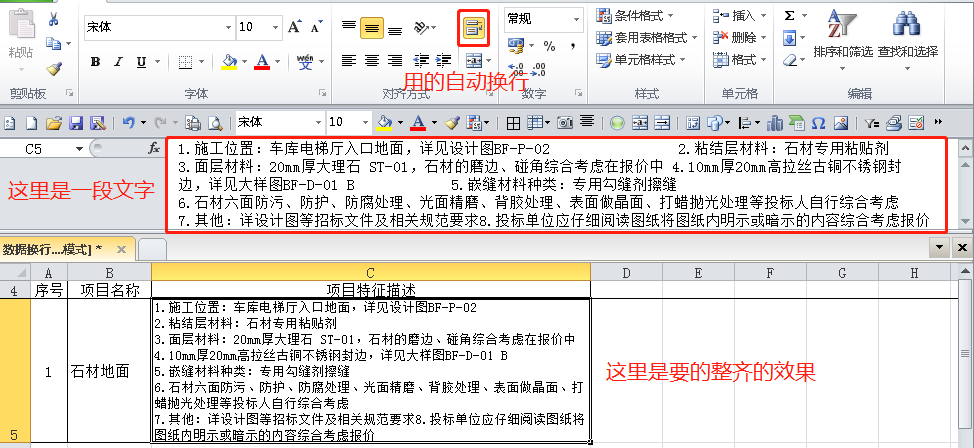
Task: Open 套用表格格式 table format menu
Action: (x=646, y=38)
